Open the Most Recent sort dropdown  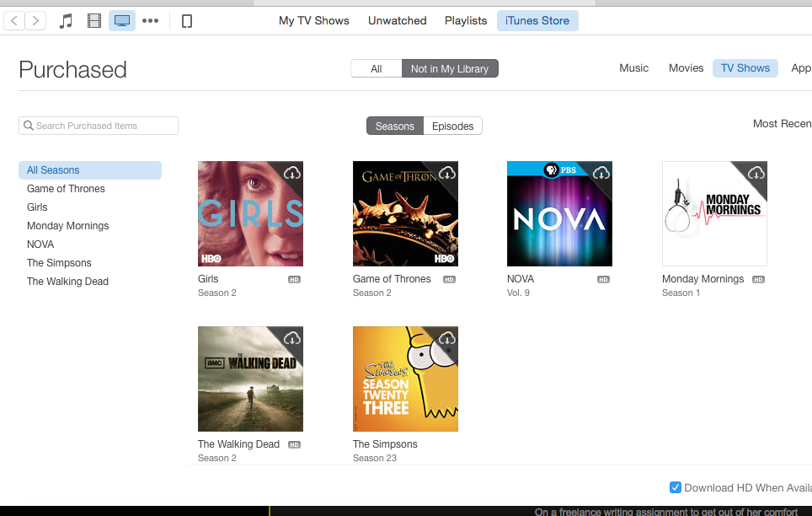pyautogui.click(x=782, y=124)
